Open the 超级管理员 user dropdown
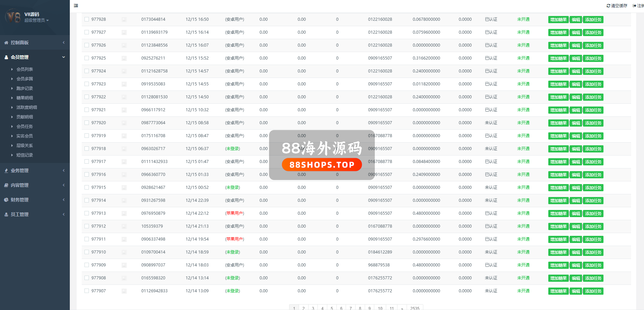The height and width of the screenshot is (310, 644). (x=36, y=20)
